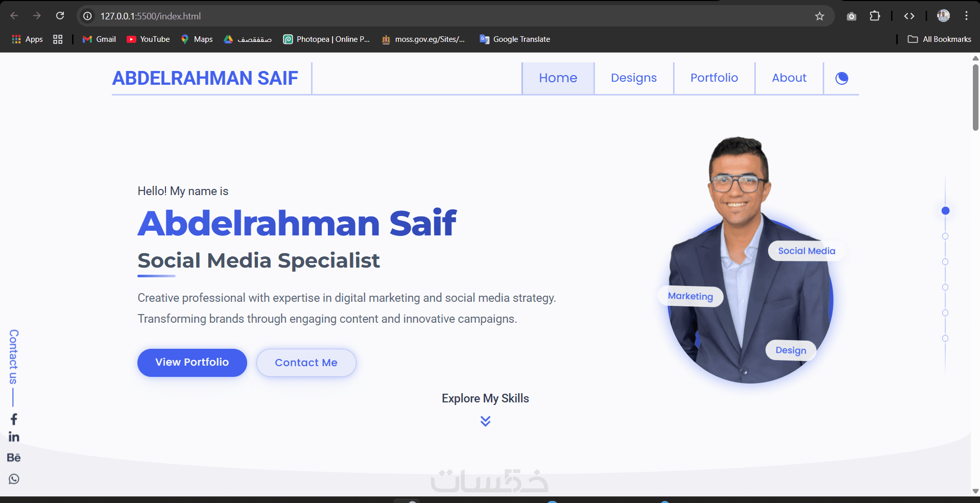Open the WhatsApp icon in sidebar
Screen dimensions: 980x503
click(x=14, y=479)
